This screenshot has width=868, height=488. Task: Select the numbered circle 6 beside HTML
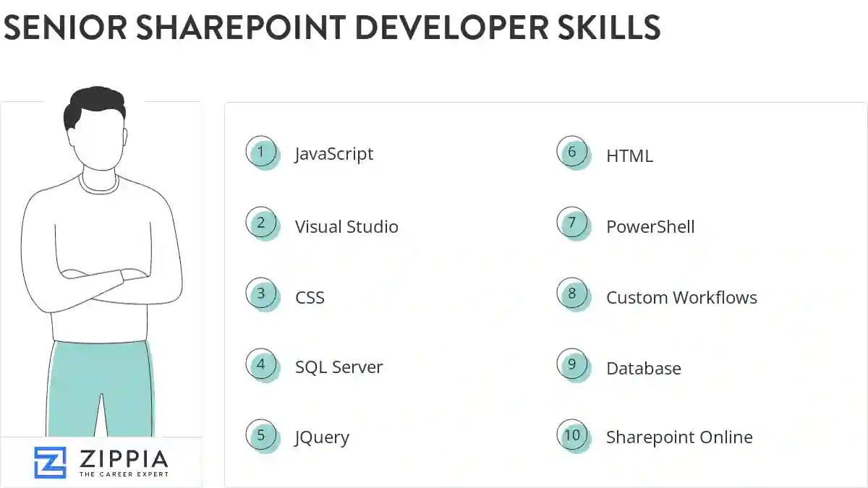[573, 153]
